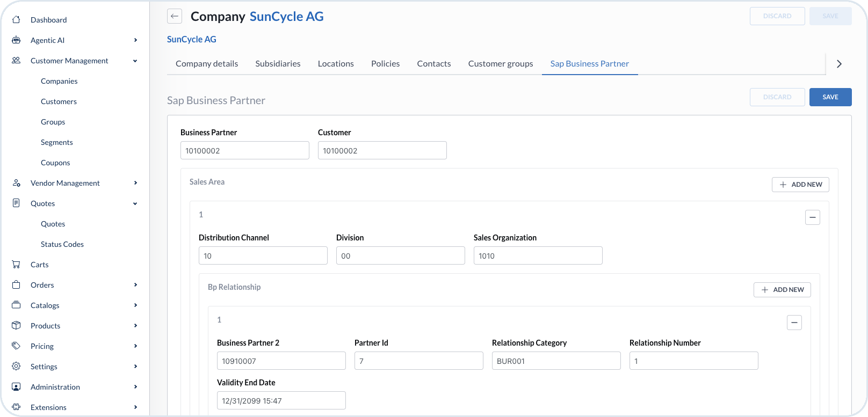Click the Dashboard home icon

pyautogui.click(x=16, y=20)
